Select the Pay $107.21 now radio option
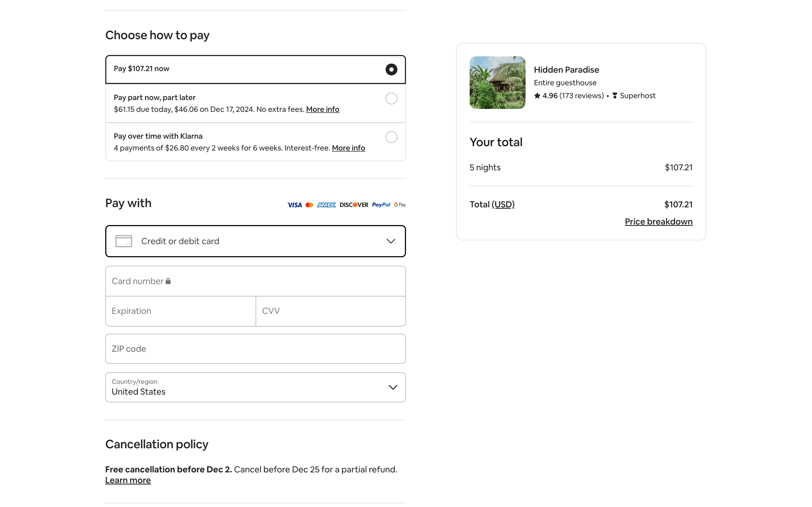The height and width of the screenshot is (507, 812). pos(391,69)
